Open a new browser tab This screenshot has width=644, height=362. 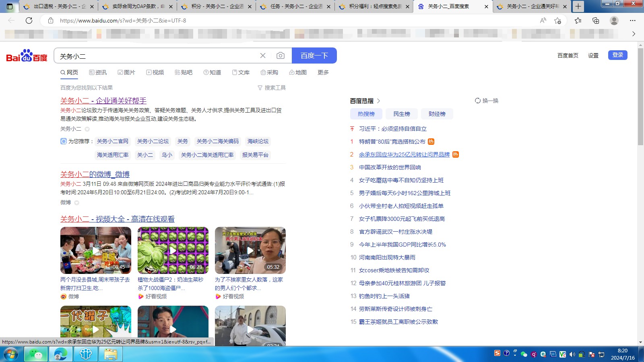pyautogui.click(x=578, y=6)
